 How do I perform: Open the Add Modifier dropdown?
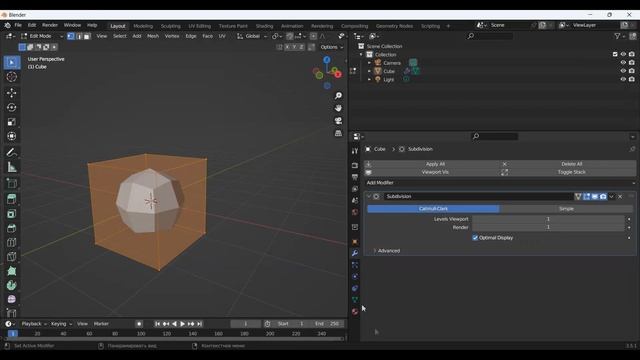click(500, 182)
